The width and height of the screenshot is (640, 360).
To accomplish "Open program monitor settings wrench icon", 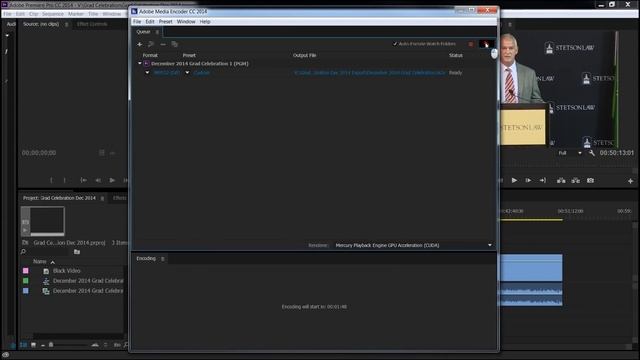I will [x=591, y=153].
